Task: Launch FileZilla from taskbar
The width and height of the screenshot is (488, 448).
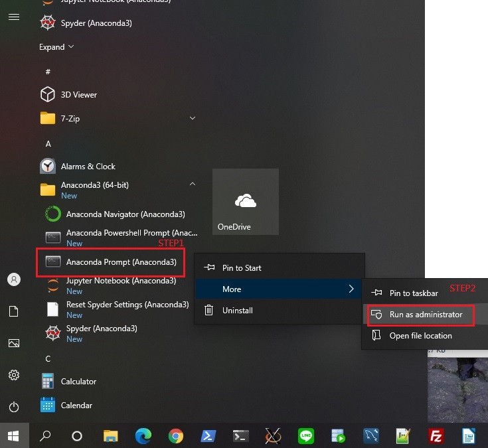Action: click(x=436, y=436)
